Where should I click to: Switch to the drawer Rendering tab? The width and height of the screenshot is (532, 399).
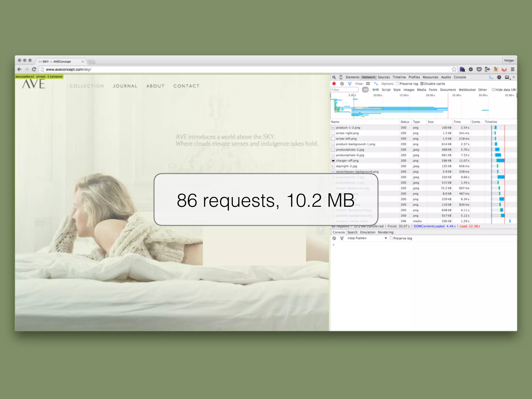385,232
